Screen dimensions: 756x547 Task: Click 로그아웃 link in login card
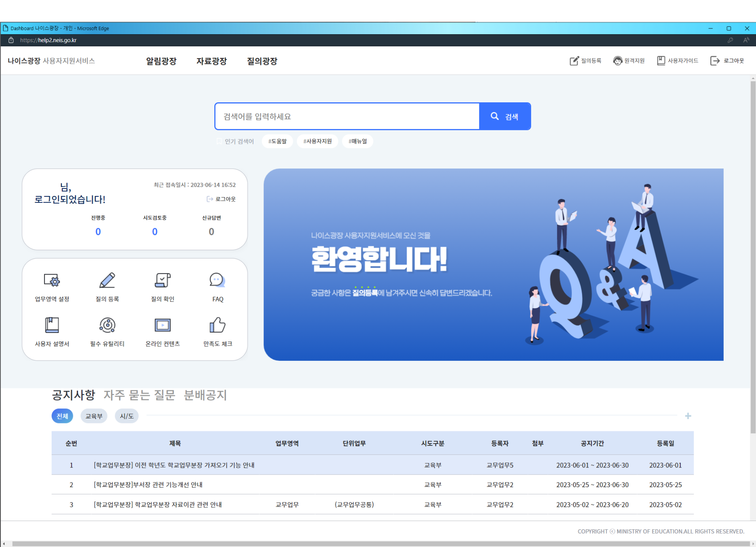(x=221, y=199)
